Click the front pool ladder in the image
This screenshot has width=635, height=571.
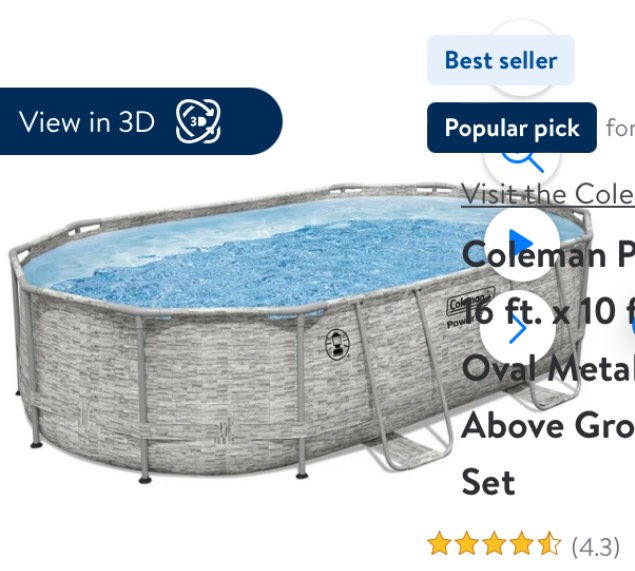(404, 381)
